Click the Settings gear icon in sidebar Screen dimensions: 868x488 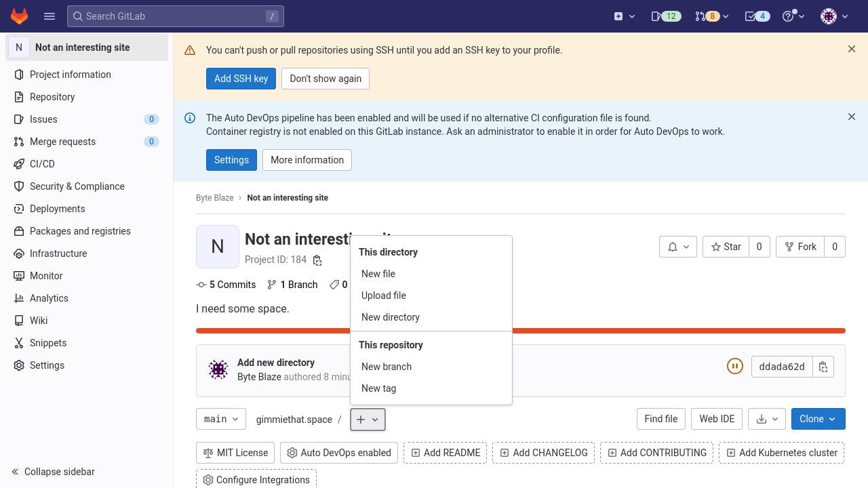(19, 365)
